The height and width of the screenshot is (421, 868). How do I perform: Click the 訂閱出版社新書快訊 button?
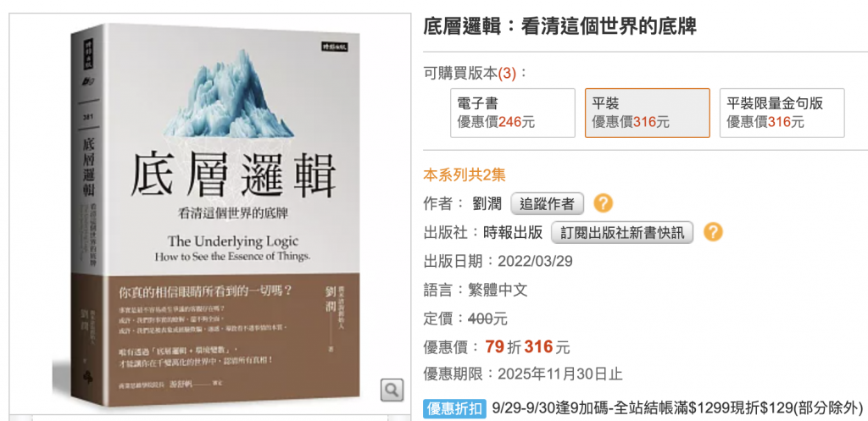[x=622, y=232]
